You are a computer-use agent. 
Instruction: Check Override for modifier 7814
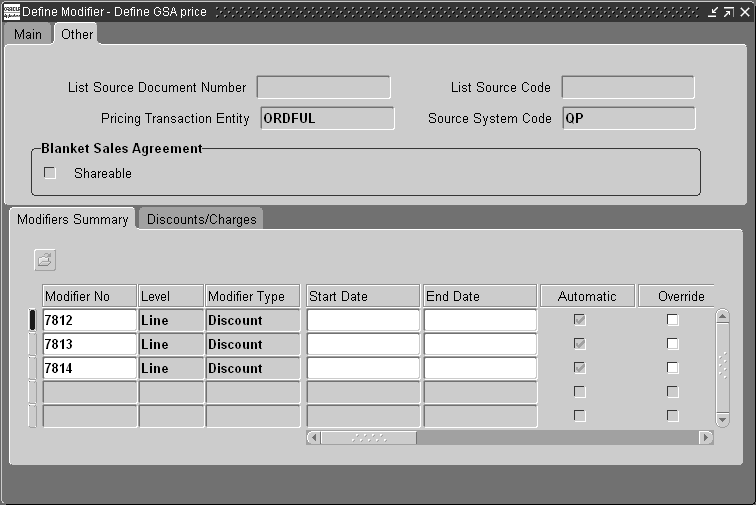pyautogui.click(x=673, y=368)
